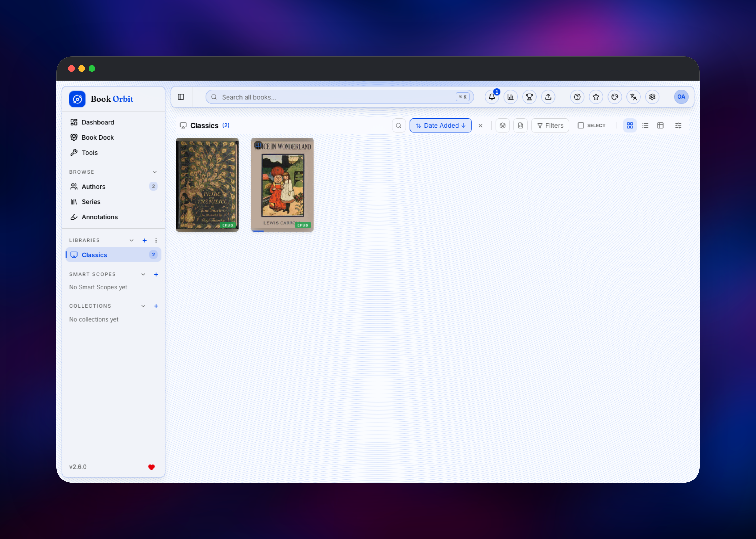756x539 pixels.
Task: Open Annotations
Action: tap(113, 217)
